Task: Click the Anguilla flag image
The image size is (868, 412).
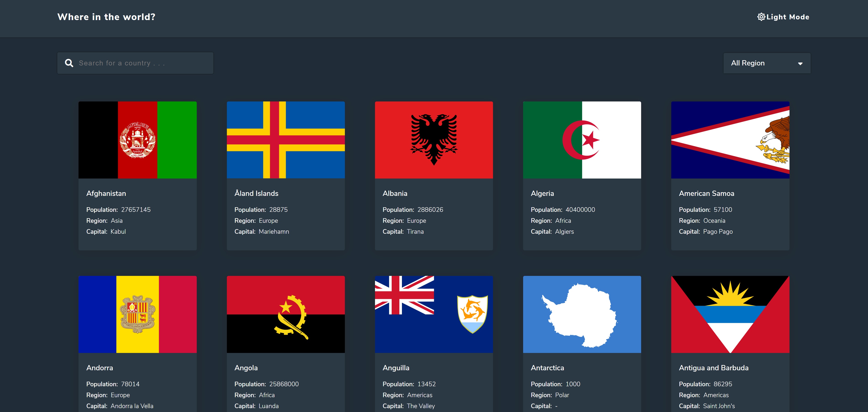Action: click(x=434, y=314)
